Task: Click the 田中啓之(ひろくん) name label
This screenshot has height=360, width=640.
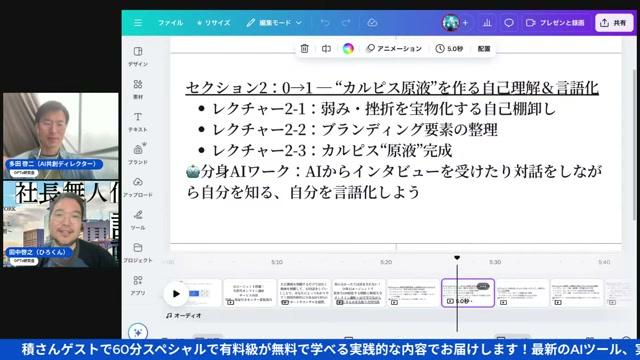Action: [x=39, y=252]
